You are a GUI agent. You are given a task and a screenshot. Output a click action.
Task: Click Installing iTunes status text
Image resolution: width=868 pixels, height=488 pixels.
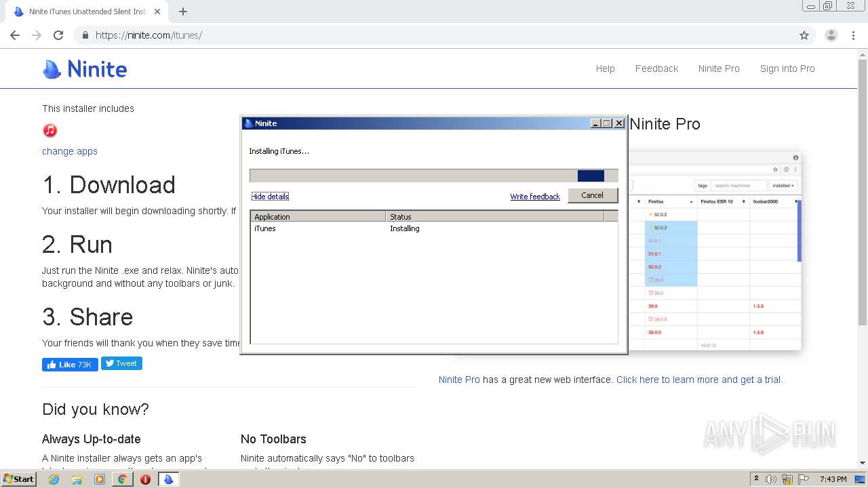pyautogui.click(x=279, y=151)
